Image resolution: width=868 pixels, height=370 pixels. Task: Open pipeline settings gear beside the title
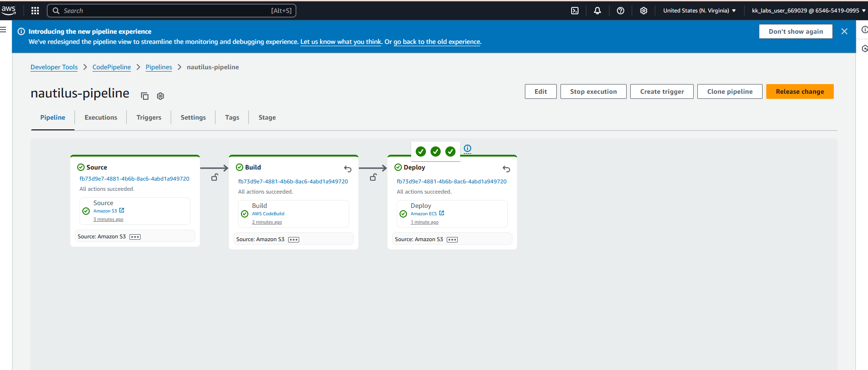tap(160, 96)
